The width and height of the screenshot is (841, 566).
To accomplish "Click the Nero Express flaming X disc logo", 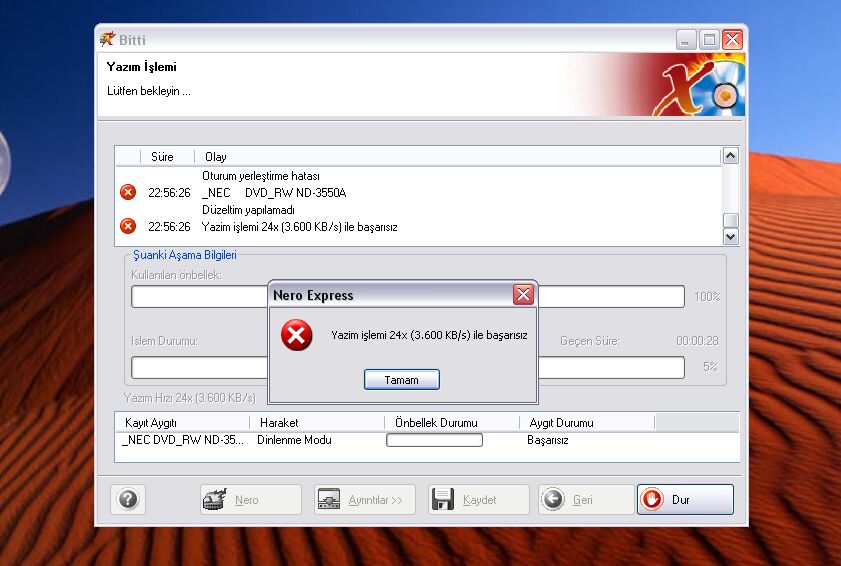I will [x=697, y=86].
